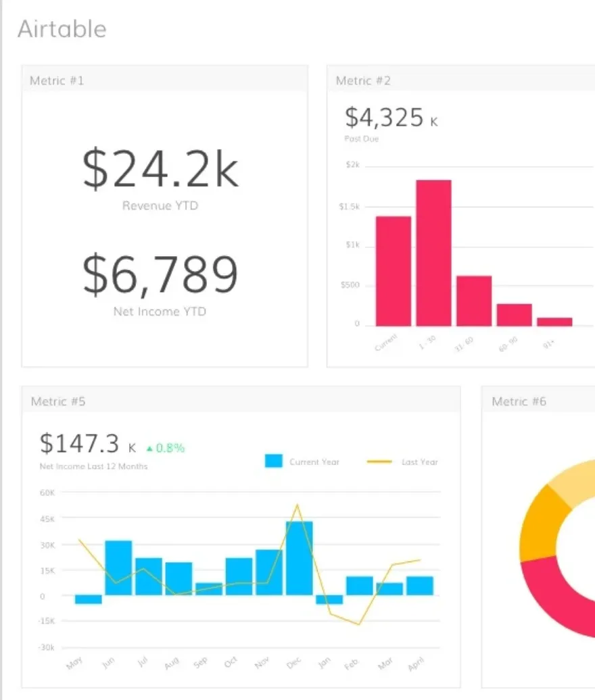
Task: Click the $4,325 K past due value
Action: [x=391, y=118]
